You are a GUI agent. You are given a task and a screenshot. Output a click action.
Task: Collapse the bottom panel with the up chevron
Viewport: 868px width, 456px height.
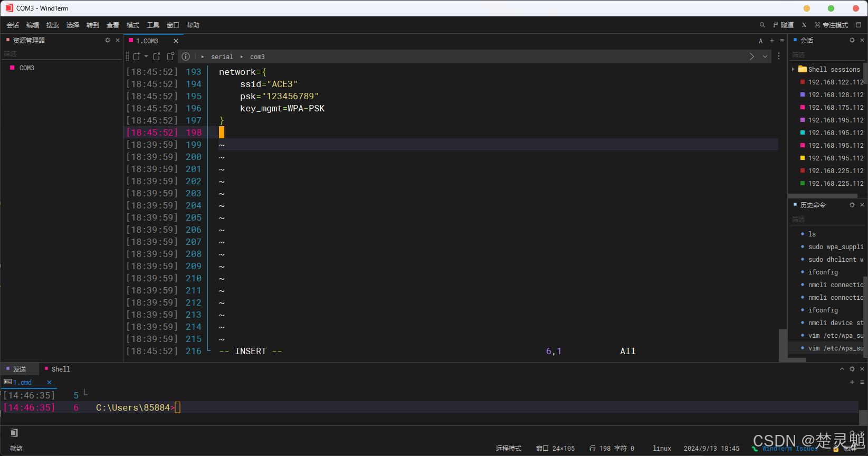pyautogui.click(x=842, y=369)
